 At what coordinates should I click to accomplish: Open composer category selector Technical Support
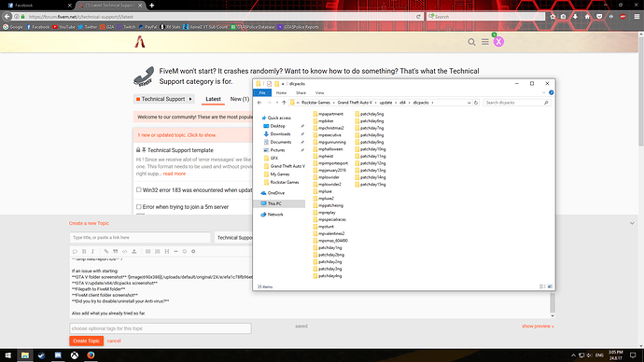click(234, 238)
